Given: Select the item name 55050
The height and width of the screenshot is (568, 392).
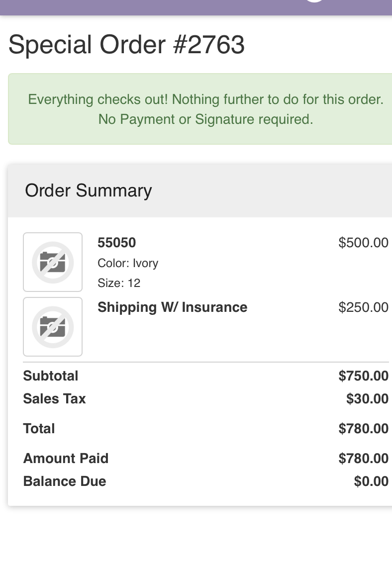Looking at the screenshot, I should tap(117, 242).
